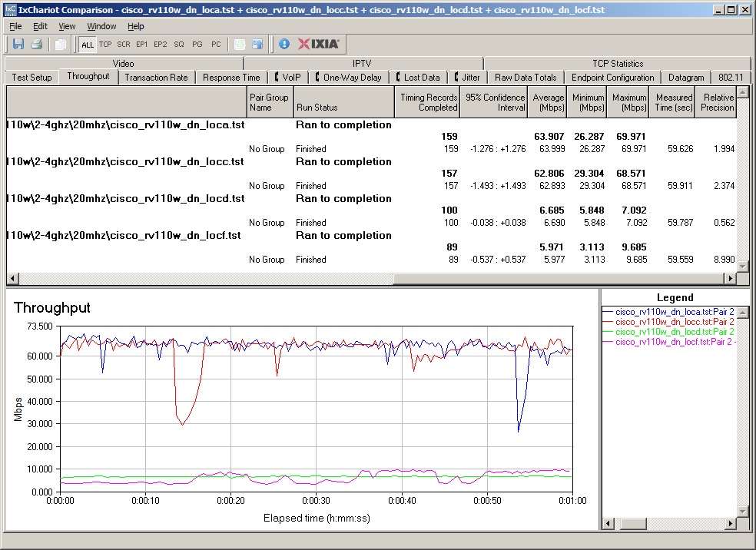Screen dimensions: 756x550
Task: Toggle the PC filter button
Action: coord(216,45)
